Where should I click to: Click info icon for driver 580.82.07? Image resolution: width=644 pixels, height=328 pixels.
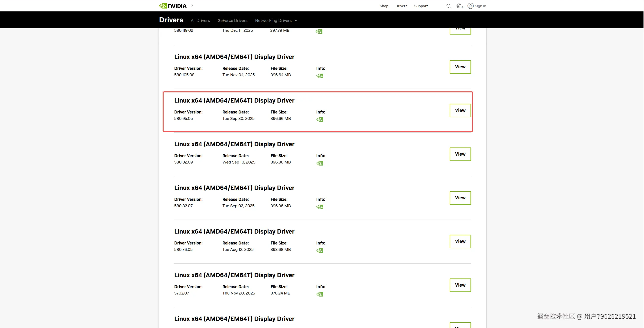click(320, 207)
